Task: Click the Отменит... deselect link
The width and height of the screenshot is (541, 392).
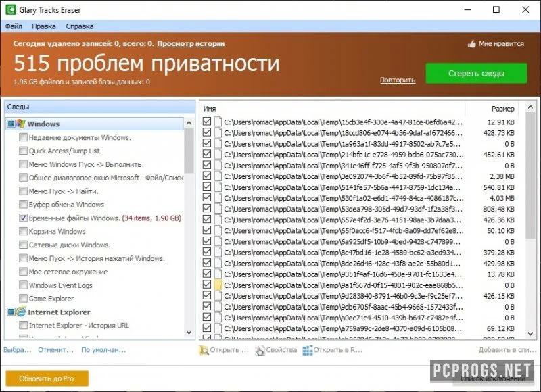Action: click(x=55, y=350)
